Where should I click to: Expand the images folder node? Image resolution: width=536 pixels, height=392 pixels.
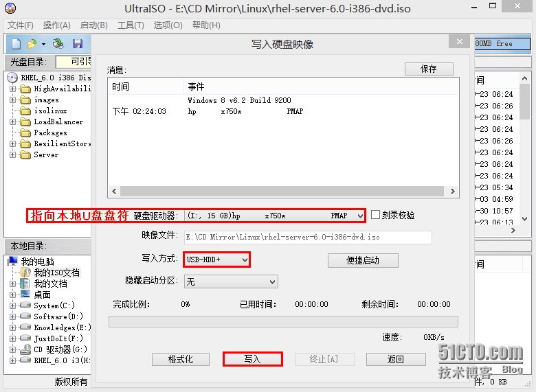[x=12, y=100]
